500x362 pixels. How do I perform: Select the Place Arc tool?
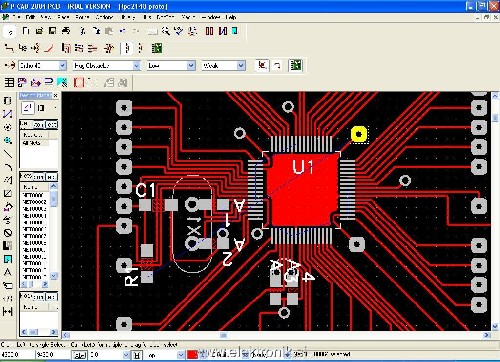[x=7, y=167]
